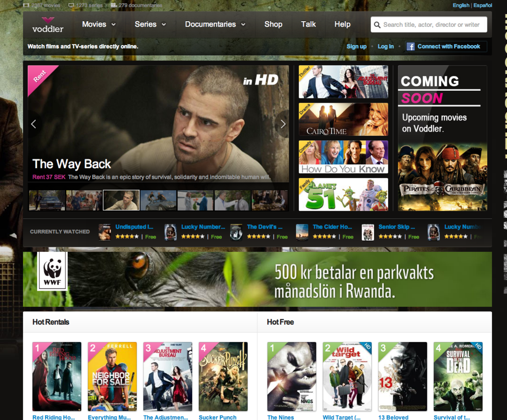
Task: Select Red Riding Hood poster in Hot Rentals
Action: [57, 376]
